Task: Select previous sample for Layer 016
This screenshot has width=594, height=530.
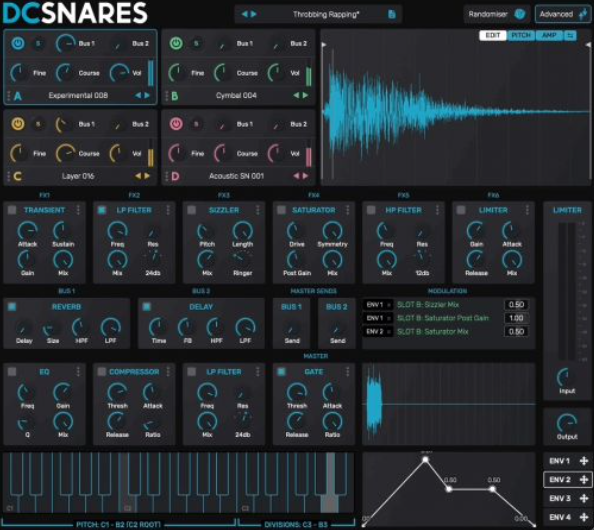Action: click(138, 176)
